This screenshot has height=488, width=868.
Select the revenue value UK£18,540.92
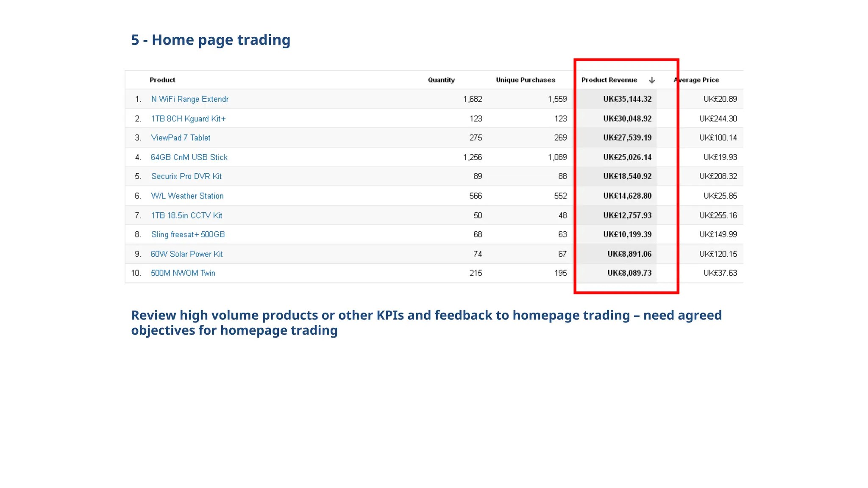click(x=627, y=176)
